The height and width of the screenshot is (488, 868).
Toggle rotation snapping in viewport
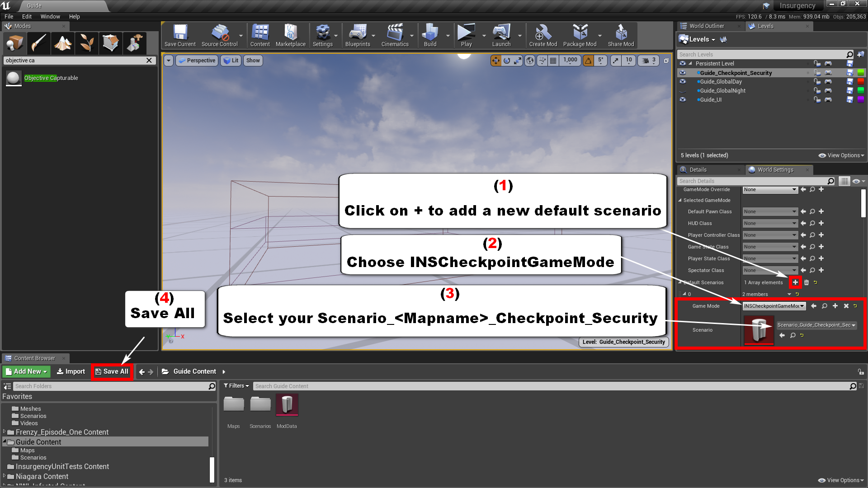tap(588, 60)
